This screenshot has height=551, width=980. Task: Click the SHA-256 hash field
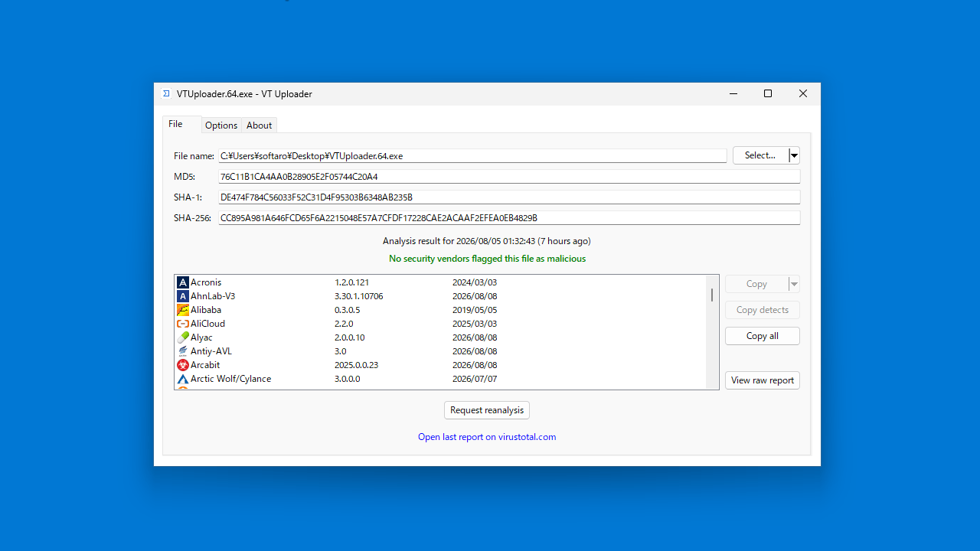pyautogui.click(x=509, y=218)
